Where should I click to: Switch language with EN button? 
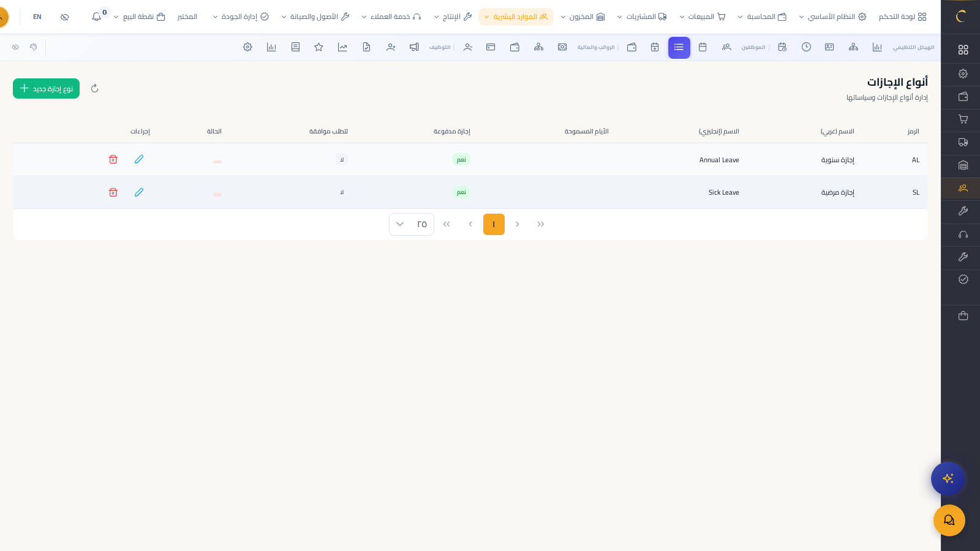(37, 17)
